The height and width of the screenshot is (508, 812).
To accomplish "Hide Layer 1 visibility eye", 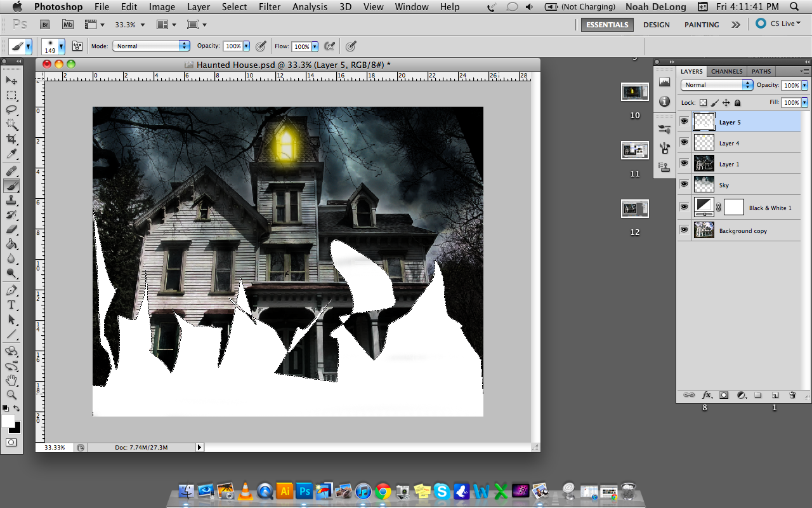I will [x=684, y=163].
